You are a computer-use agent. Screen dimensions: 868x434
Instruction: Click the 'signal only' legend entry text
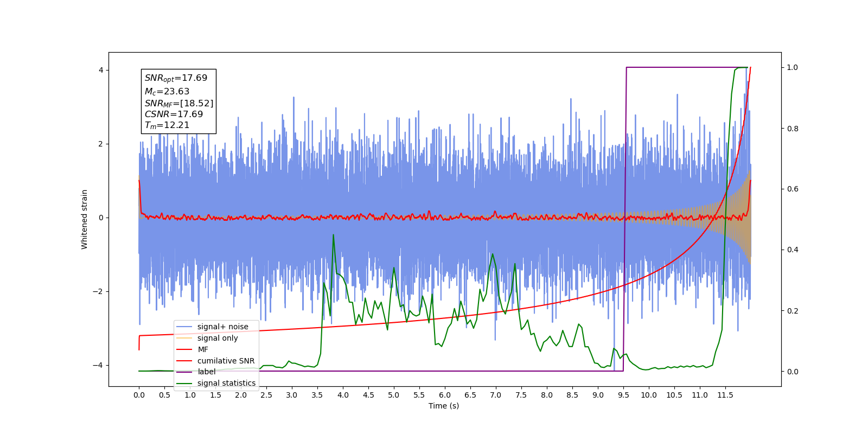218,338
